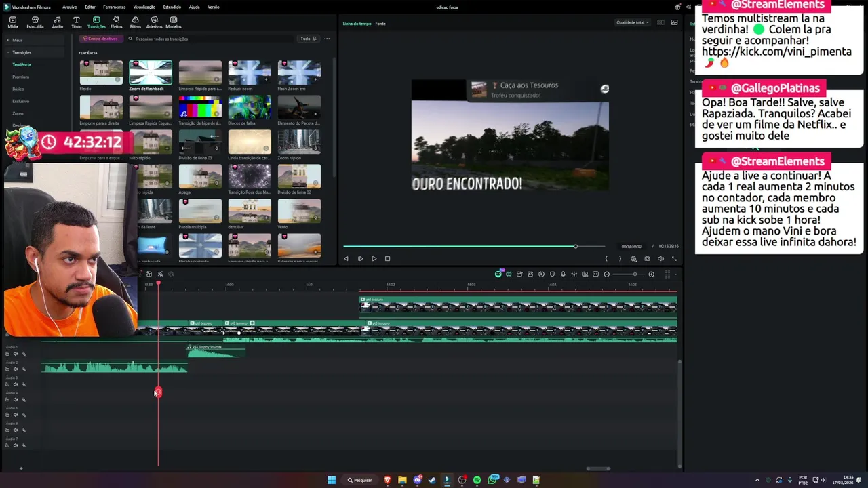Screen dimensions: 868x488
Task: Click the zoom out minus timeline button
Action: tap(606, 274)
